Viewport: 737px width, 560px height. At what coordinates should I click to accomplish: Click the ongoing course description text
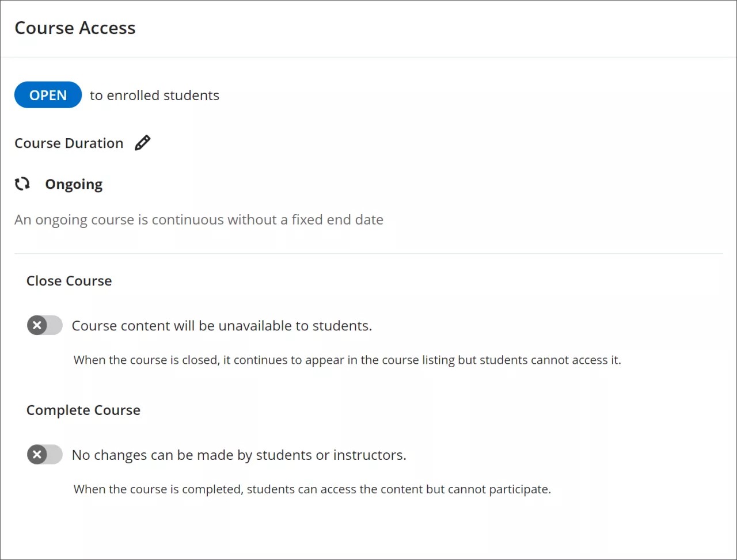click(199, 219)
